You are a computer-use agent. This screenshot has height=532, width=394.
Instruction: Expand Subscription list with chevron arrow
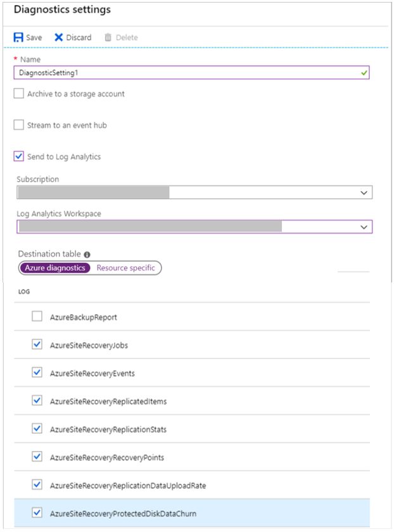[x=364, y=193]
